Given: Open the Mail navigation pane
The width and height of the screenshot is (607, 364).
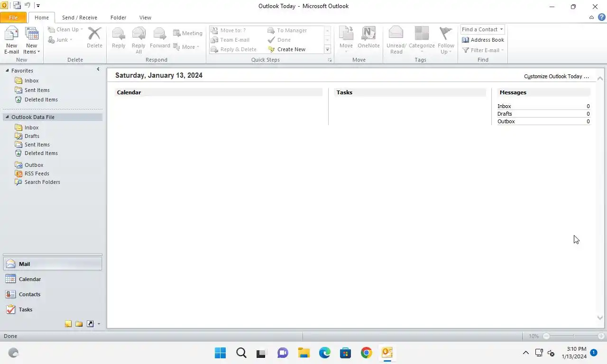Looking at the screenshot, I should click(x=53, y=264).
